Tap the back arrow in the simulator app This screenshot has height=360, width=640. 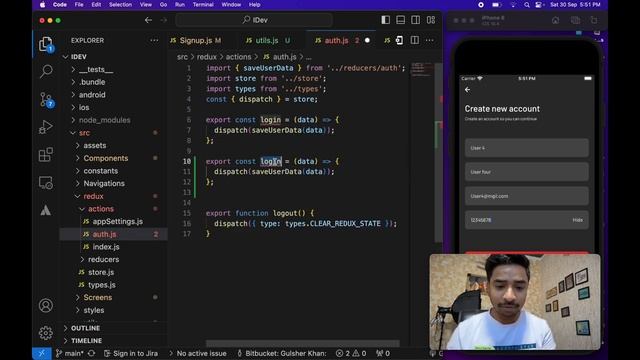tap(468, 90)
